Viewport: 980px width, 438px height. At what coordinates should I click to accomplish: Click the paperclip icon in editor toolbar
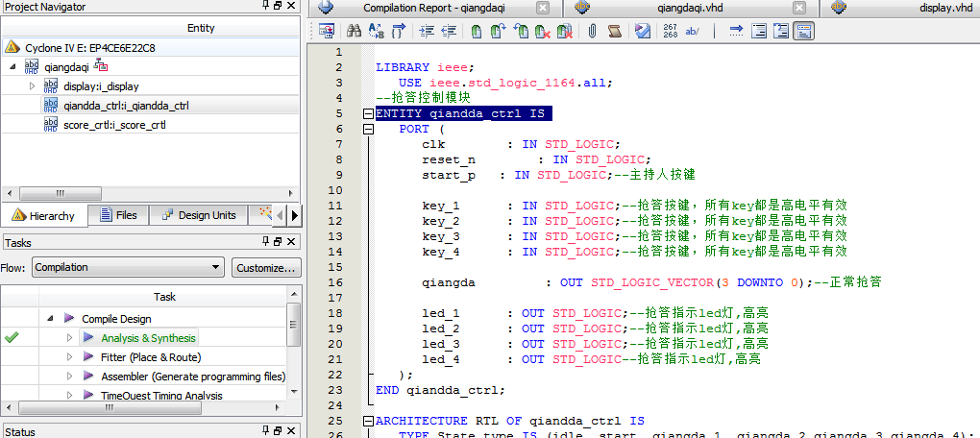[x=592, y=31]
